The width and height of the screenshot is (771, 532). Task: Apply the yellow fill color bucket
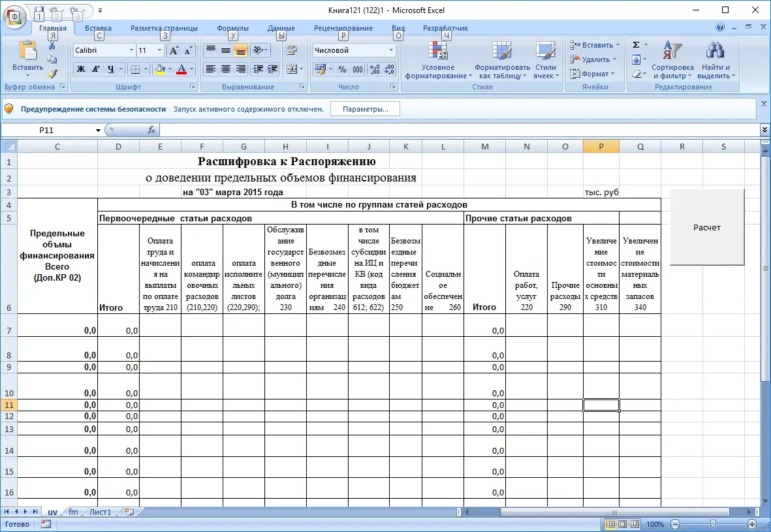point(160,69)
